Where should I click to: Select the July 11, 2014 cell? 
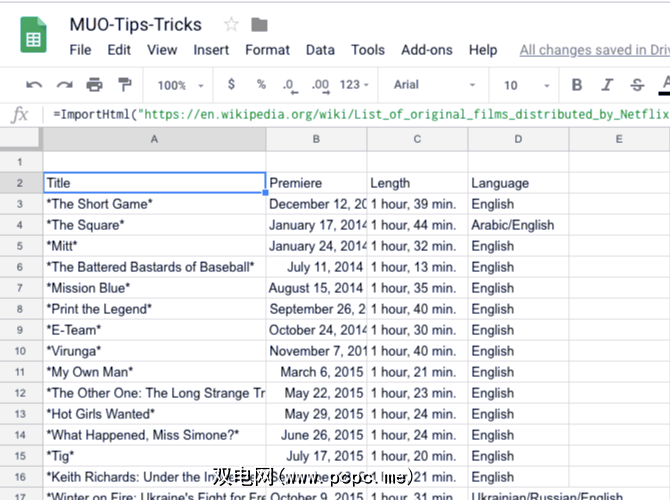pyautogui.click(x=316, y=267)
